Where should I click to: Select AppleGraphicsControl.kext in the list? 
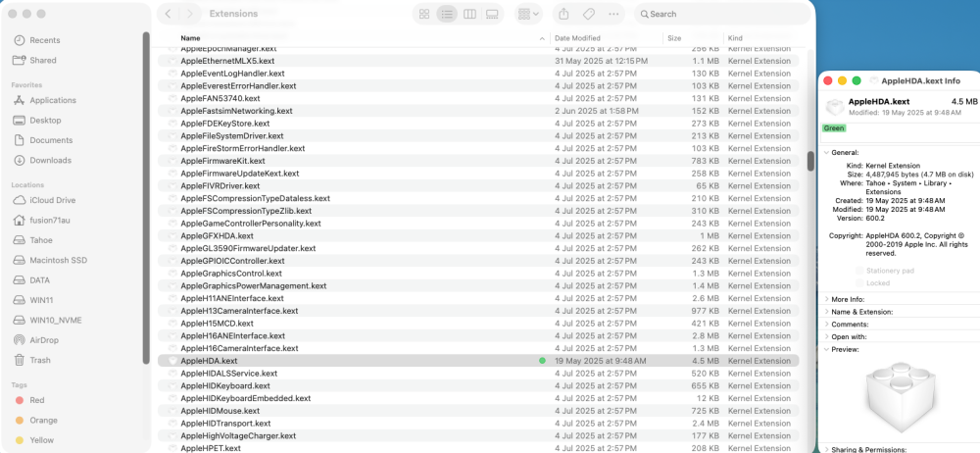478,274
